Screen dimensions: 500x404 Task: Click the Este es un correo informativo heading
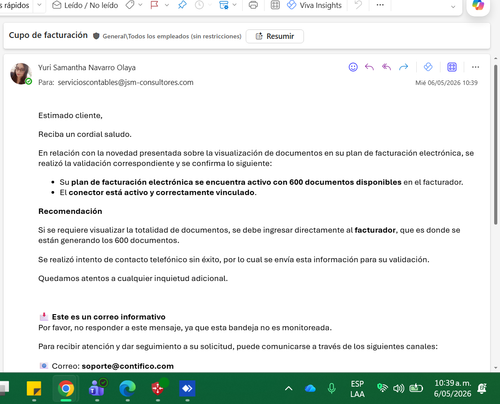coord(109,317)
